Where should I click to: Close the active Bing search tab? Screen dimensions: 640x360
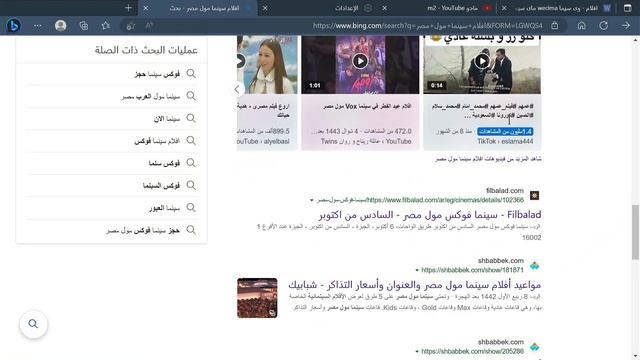coord(146,8)
